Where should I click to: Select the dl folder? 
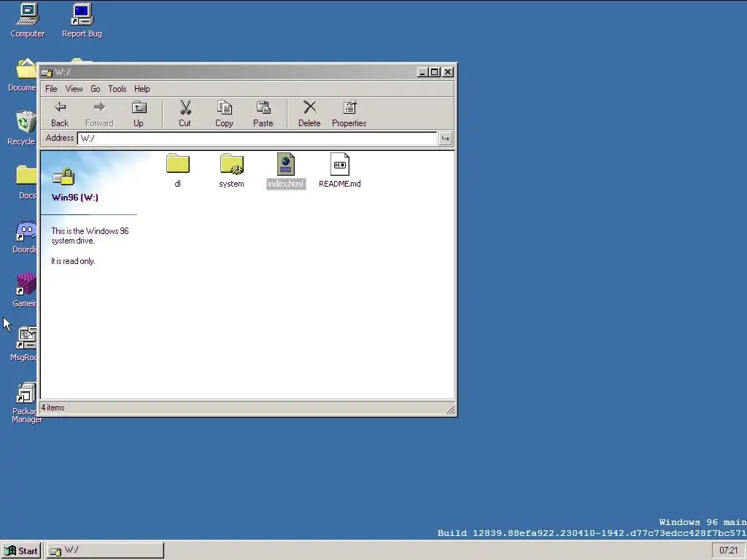(178, 171)
